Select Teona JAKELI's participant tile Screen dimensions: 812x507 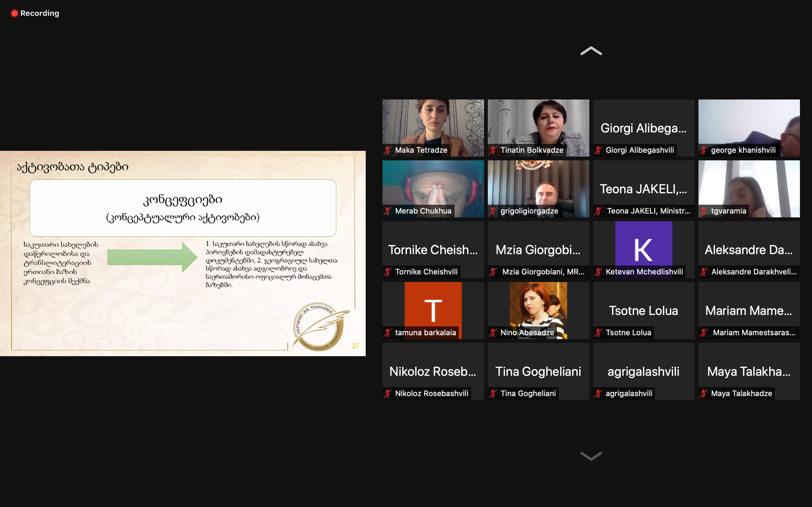click(x=643, y=189)
